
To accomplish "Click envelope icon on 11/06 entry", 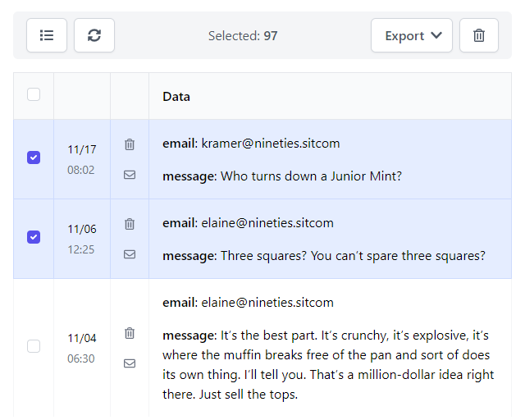I will [130, 254].
